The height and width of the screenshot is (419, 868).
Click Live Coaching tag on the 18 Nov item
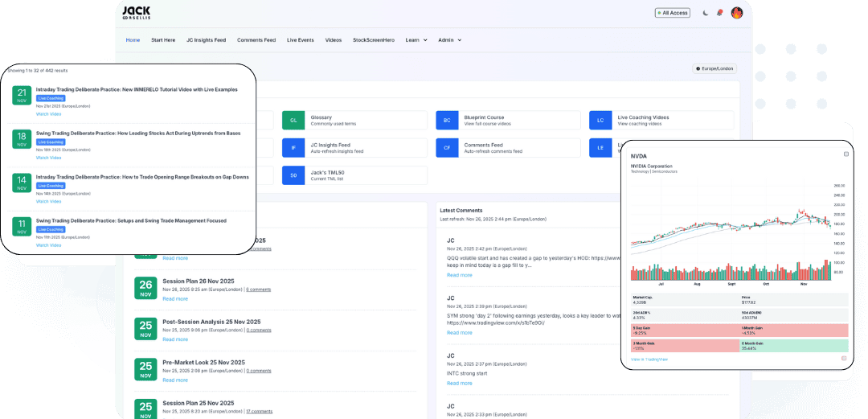(51, 142)
